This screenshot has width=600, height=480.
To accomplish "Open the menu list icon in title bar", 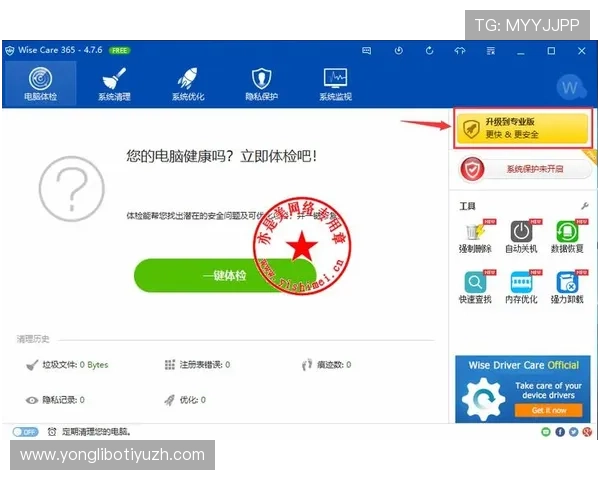I will [x=491, y=51].
